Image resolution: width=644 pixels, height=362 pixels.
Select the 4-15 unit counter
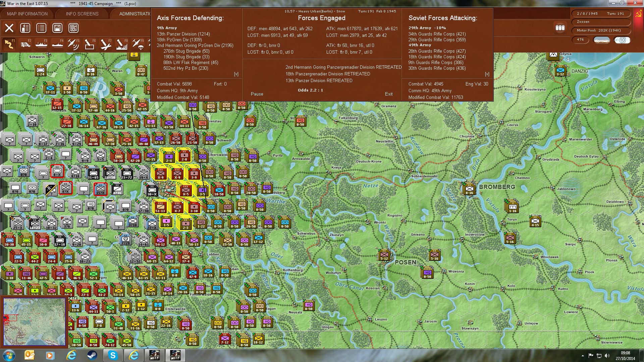[x=535, y=221]
